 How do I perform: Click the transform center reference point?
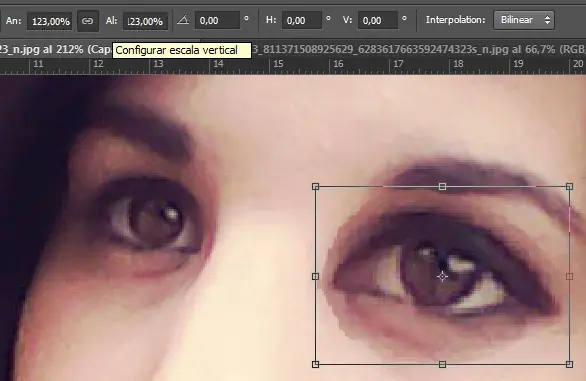pyautogui.click(x=442, y=277)
